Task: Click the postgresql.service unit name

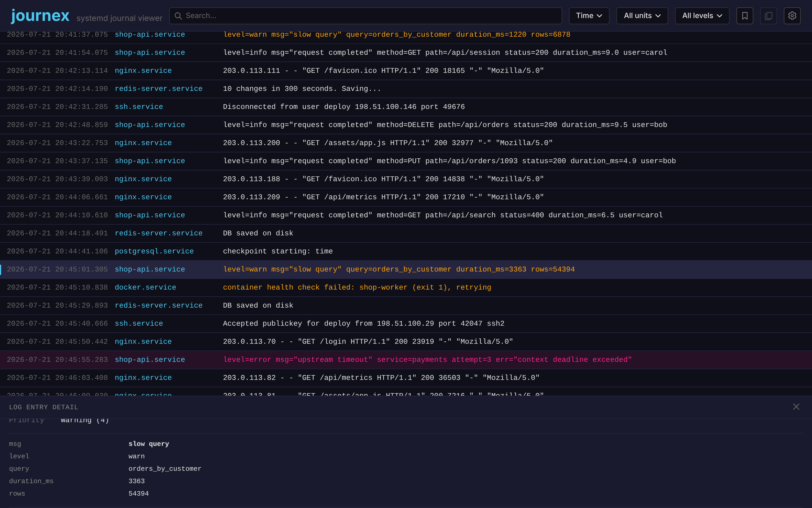Action: click(154, 251)
